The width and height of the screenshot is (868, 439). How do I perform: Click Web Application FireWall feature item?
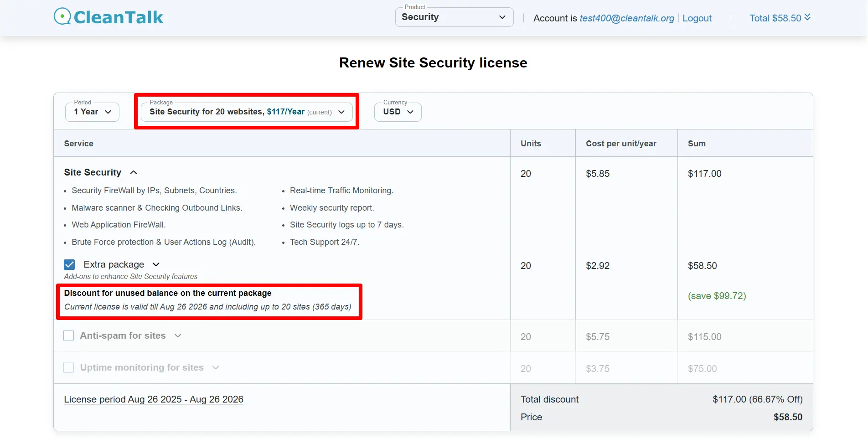[x=119, y=225]
